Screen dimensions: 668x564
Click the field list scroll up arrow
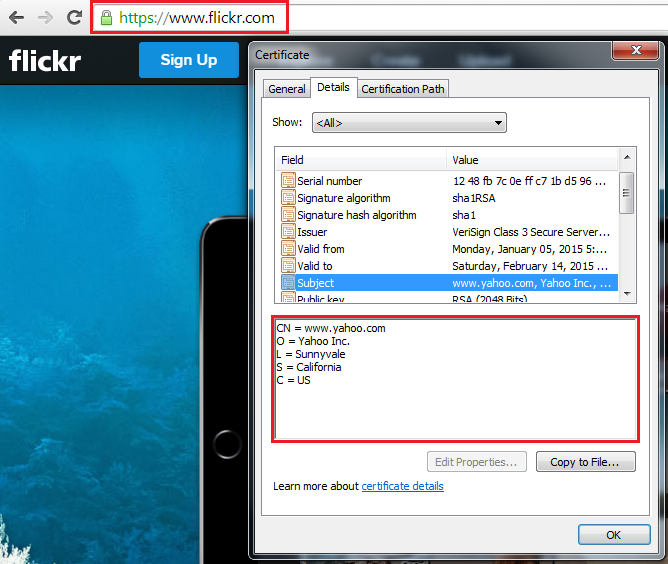coord(627,157)
